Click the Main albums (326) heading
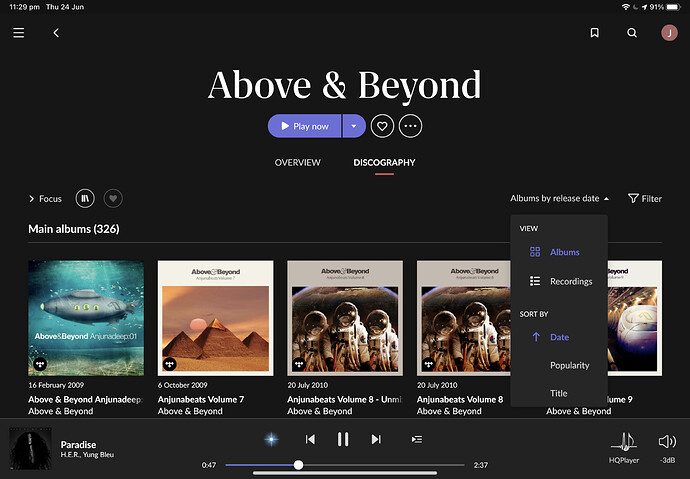Viewport: 690px width, 479px height. pyautogui.click(x=74, y=229)
